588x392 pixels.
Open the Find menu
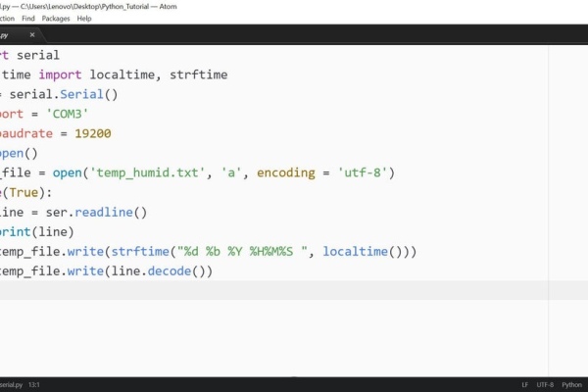coord(28,19)
